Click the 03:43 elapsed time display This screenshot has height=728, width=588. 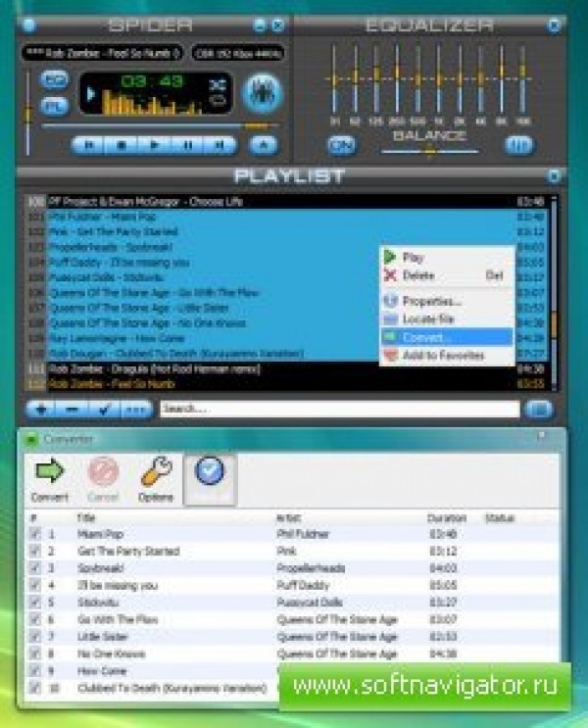[x=152, y=82]
